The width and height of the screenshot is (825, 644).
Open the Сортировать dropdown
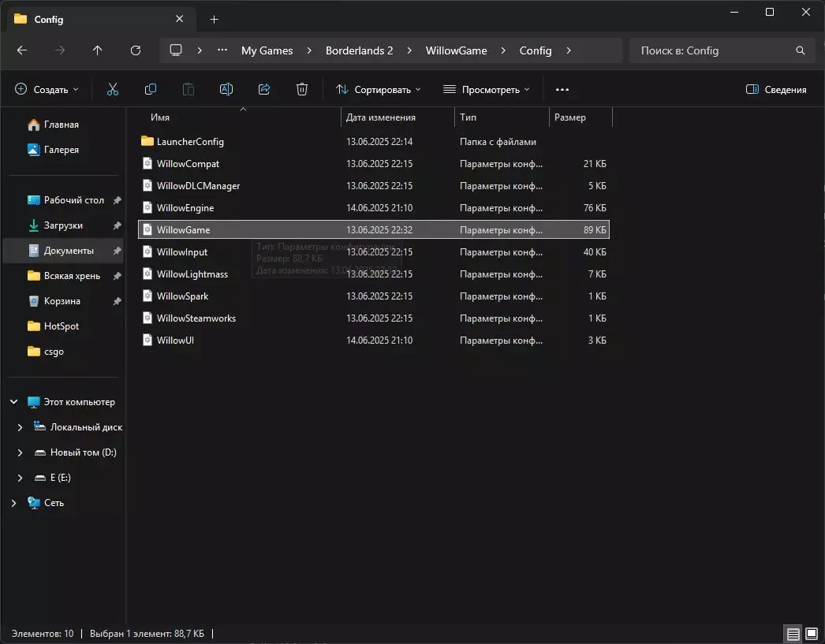[378, 89]
